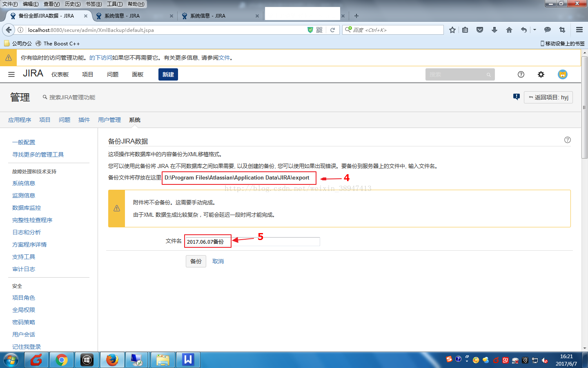Viewport: 588px width, 368px height.
Task: Click the JIRA search box
Action: 460,74
